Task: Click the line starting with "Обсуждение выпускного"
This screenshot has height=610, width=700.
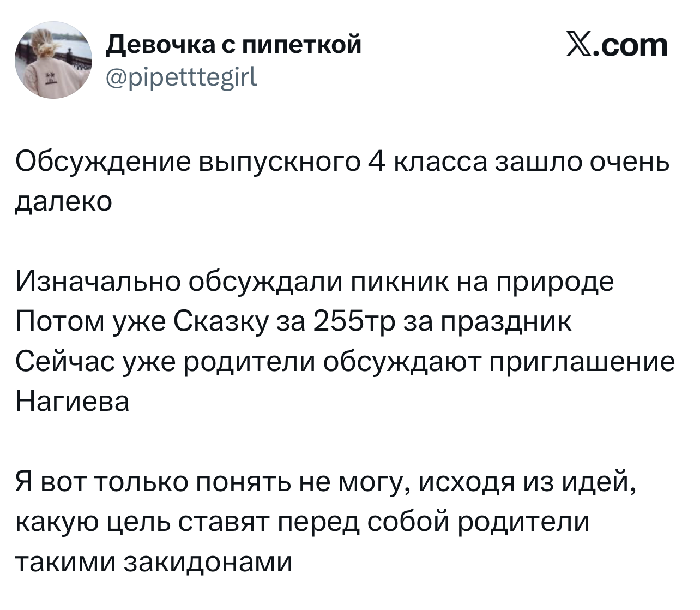Action: click(342, 162)
